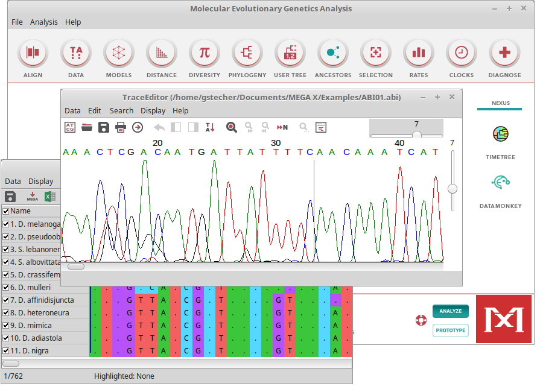Click the TraceEditor horizontal scrollbar thumb
The width and height of the screenshot is (543, 392).
[76, 267]
